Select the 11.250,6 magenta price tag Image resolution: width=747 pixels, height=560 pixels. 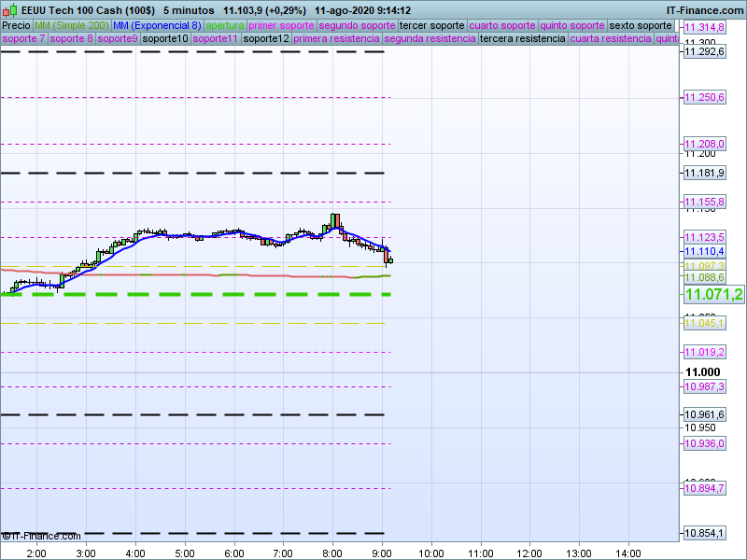point(704,98)
